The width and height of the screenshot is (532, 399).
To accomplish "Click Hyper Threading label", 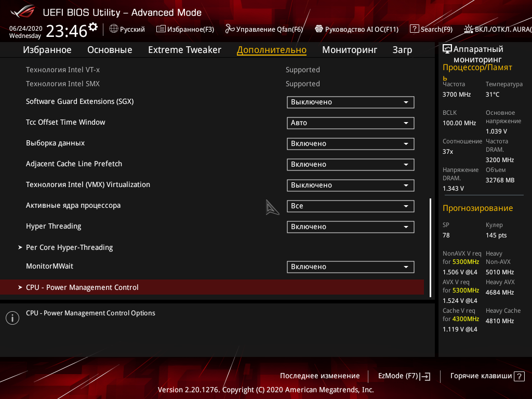I will pyautogui.click(x=54, y=227).
